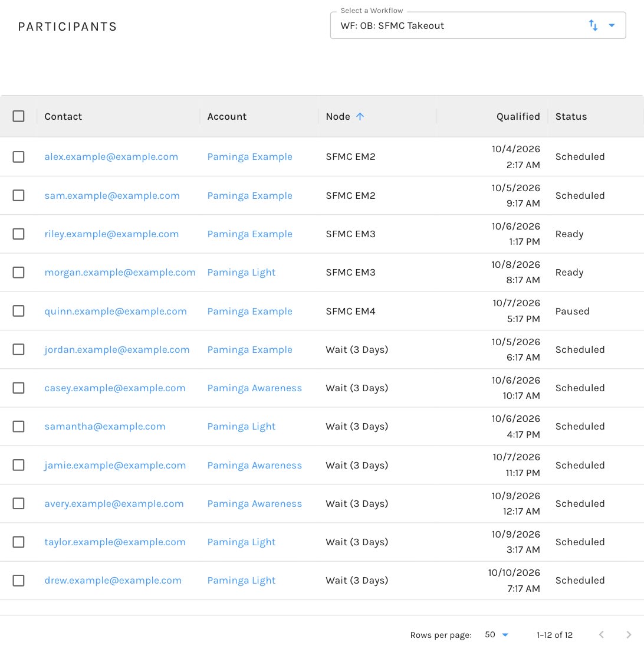Open contact morgan.example@example.com
The image size is (644, 655).
click(x=120, y=273)
